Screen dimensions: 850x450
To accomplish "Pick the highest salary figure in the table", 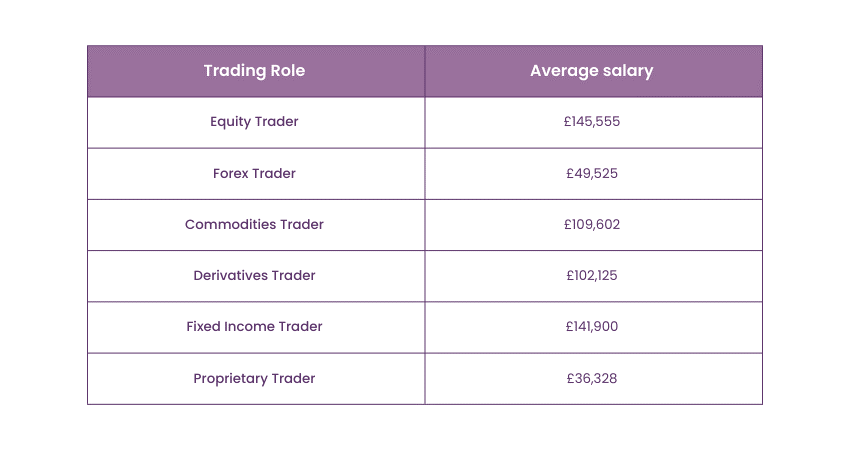I will point(591,122).
